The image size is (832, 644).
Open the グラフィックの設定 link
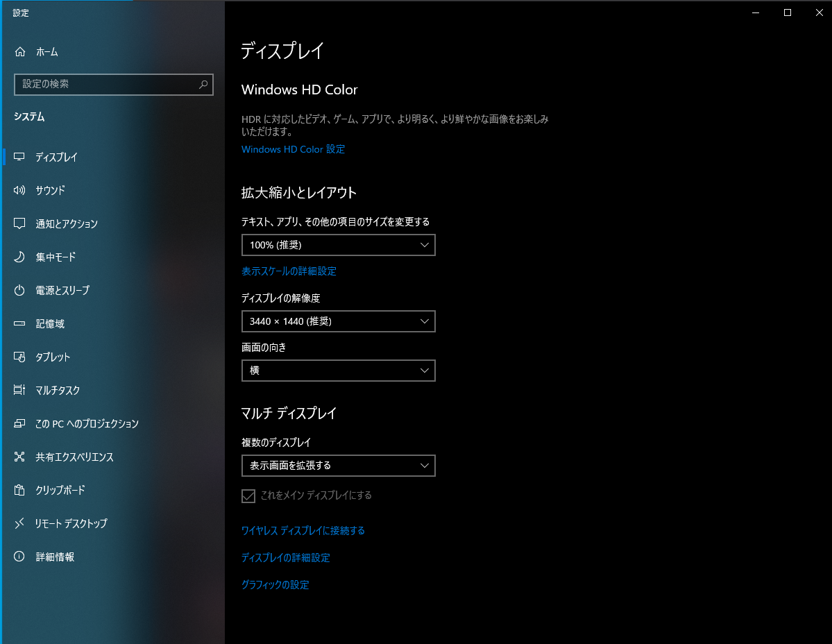(x=275, y=585)
